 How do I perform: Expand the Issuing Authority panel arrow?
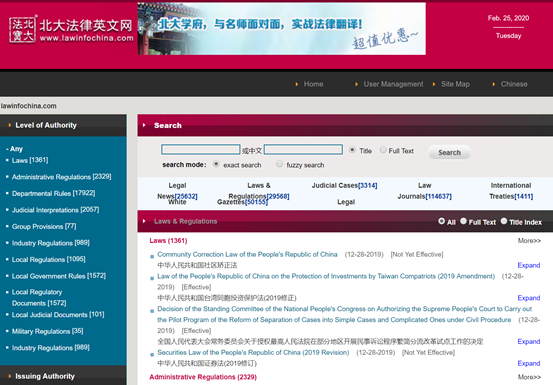pyautogui.click(x=10, y=376)
